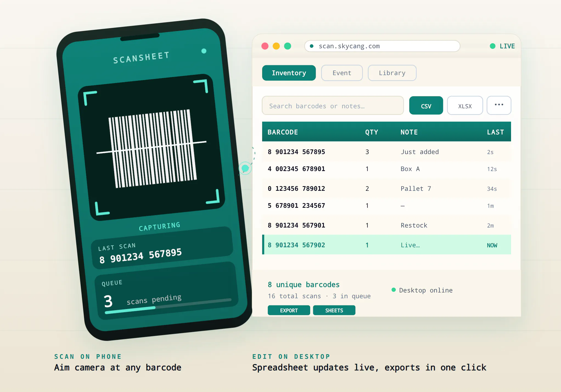The width and height of the screenshot is (561, 392).
Task: Open the Library tab
Action: 392,73
